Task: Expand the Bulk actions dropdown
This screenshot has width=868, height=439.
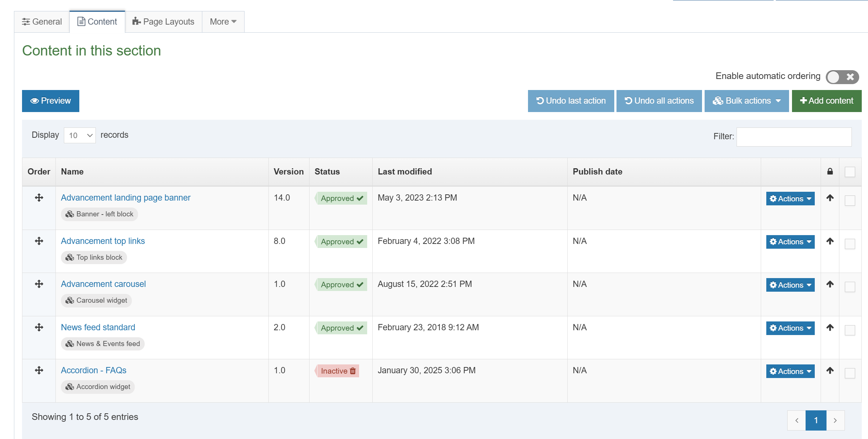Action: [746, 101]
